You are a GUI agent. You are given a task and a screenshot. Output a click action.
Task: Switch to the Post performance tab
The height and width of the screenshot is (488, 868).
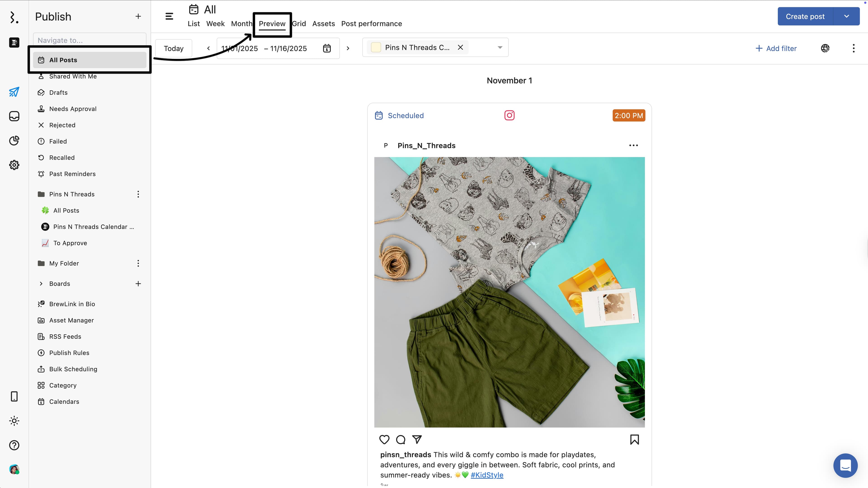pos(371,23)
